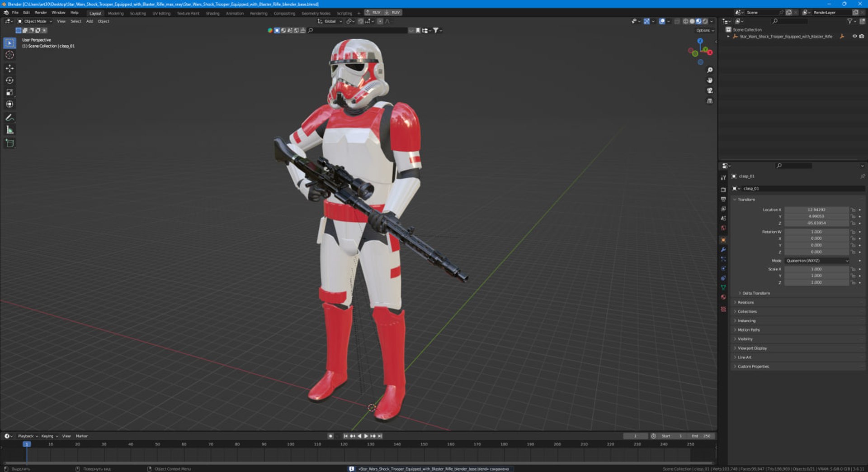Enable solid viewport shading
This screenshot has width=868, height=472.
point(692,21)
